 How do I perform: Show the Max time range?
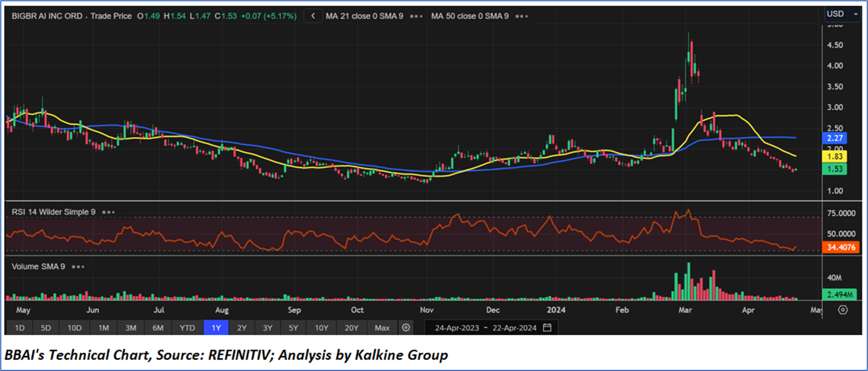[x=382, y=328]
